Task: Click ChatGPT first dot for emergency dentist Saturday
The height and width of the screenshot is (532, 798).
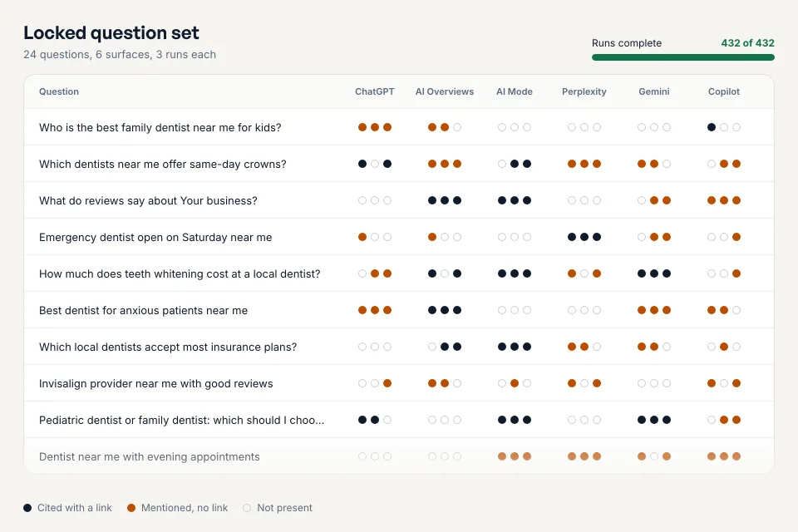Action: click(362, 237)
